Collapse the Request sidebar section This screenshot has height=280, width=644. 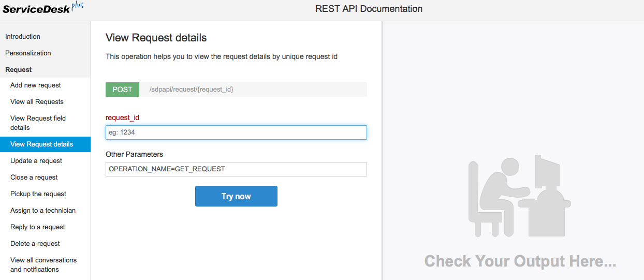[x=19, y=70]
